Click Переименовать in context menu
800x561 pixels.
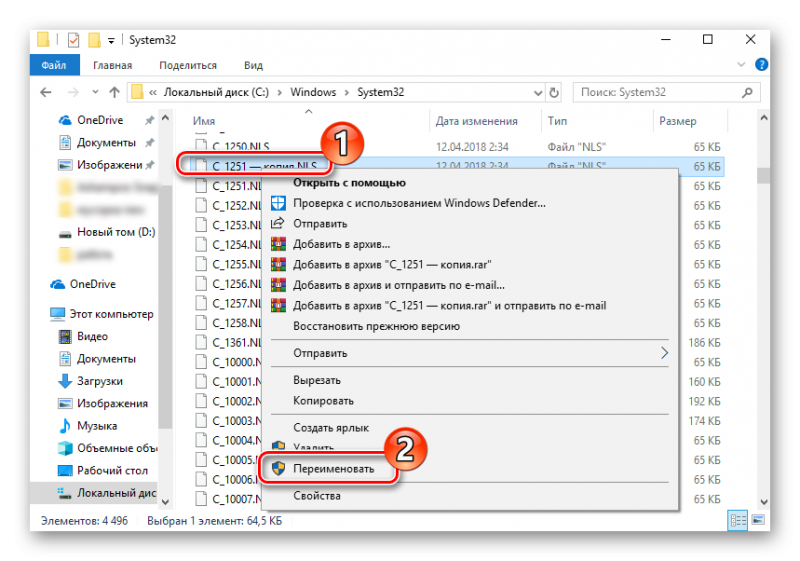pos(334,469)
